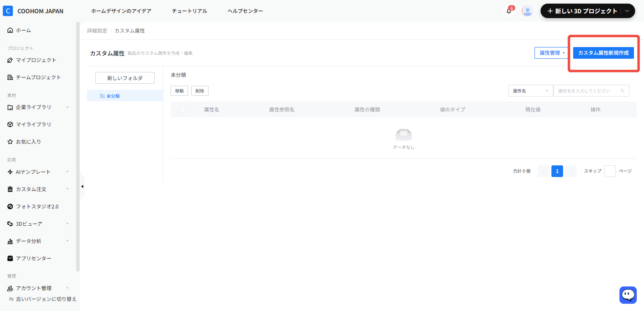This screenshot has width=644, height=311.
Task: Expand the AIテンプレート submenu arrow
Action: tap(67, 172)
